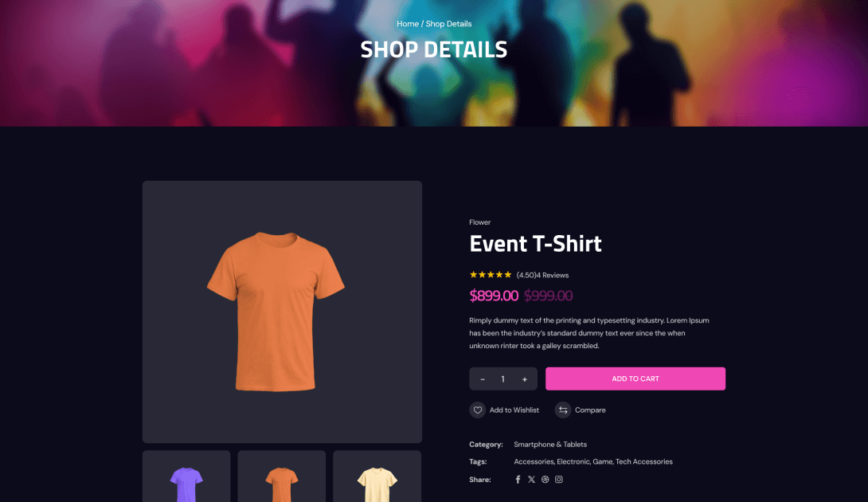This screenshot has width=868, height=502.
Task: Open the Electronic tag link
Action: [573, 461]
